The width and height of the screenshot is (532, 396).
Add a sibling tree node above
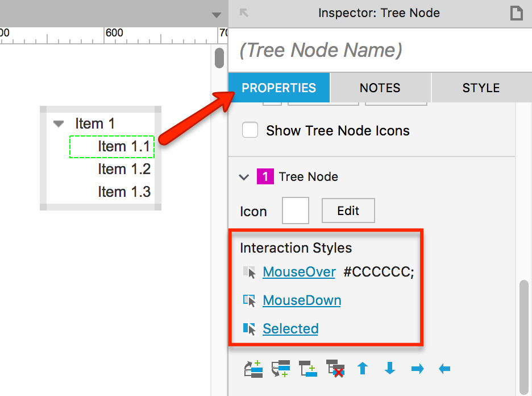coord(253,369)
